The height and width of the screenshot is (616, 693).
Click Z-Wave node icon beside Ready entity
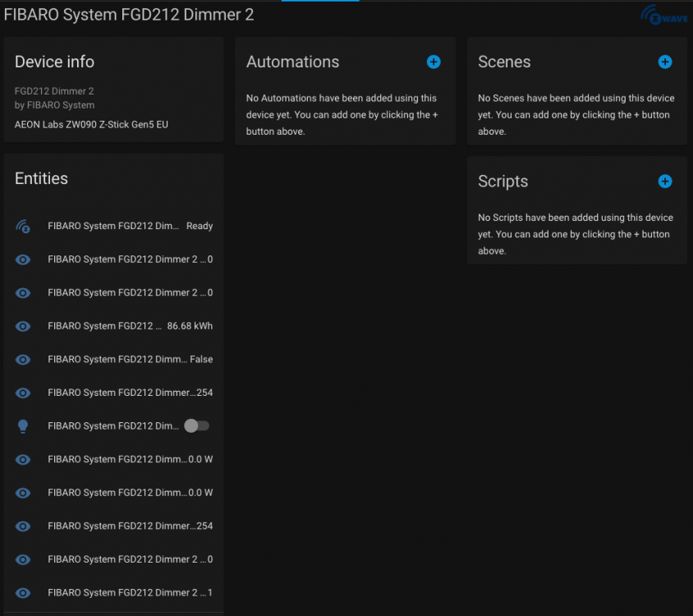[x=23, y=226]
